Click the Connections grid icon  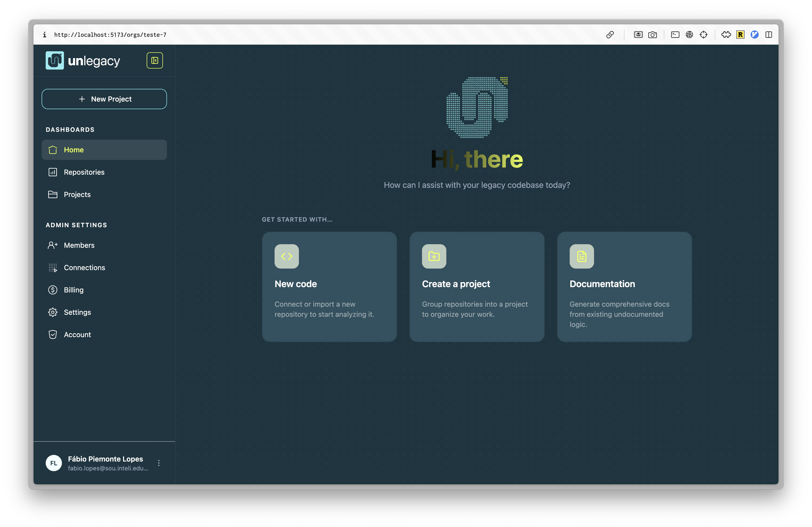(53, 268)
